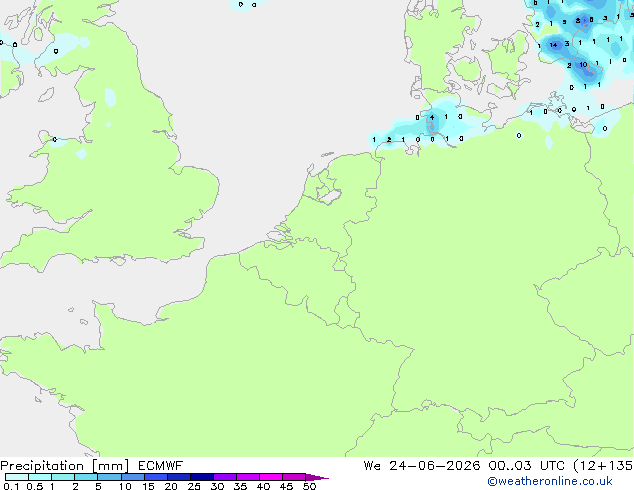Click the 'Precipitation' title text
This screenshot has height=490, width=634.
point(42,466)
